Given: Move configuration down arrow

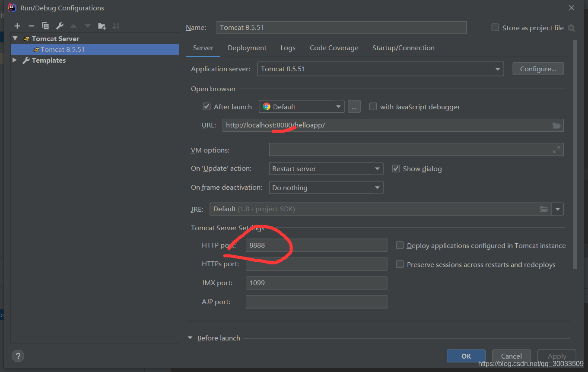Looking at the screenshot, I should pyautogui.click(x=88, y=26).
